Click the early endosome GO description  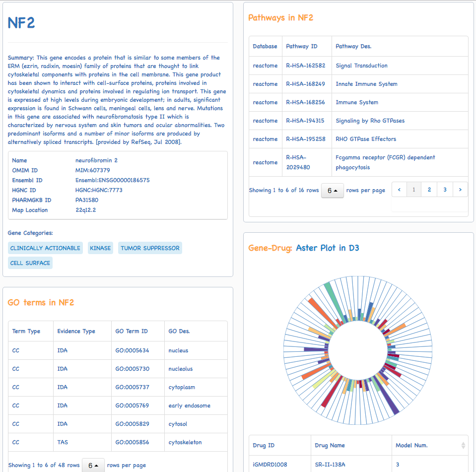pos(190,405)
